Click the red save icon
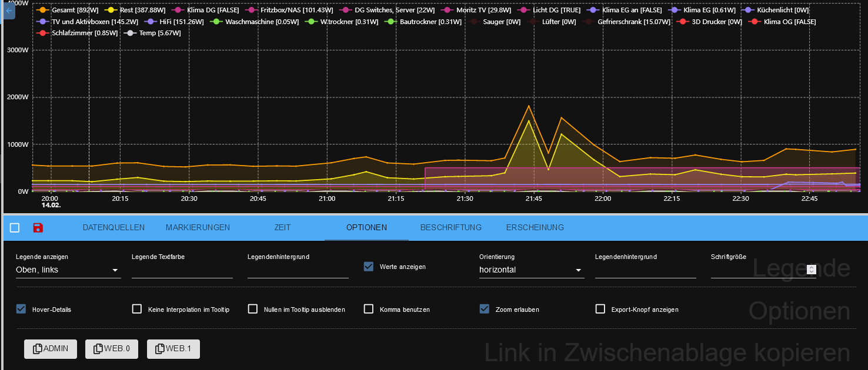Image resolution: width=868 pixels, height=370 pixels. 38,228
